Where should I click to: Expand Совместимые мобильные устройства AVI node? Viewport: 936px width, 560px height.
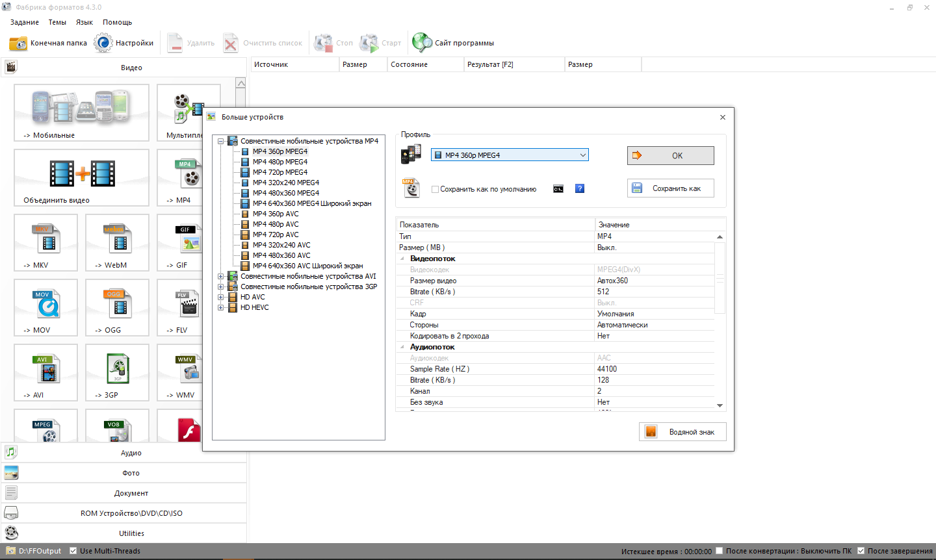(221, 277)
